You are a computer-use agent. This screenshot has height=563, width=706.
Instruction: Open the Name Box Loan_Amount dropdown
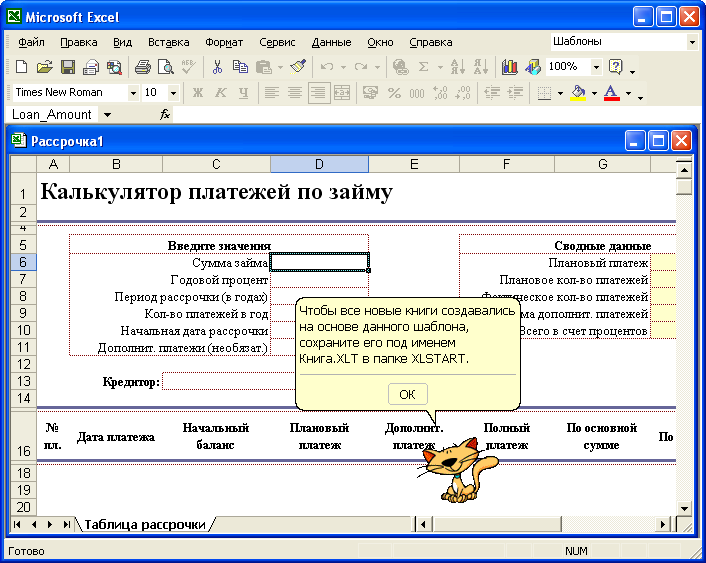coord(108,115)
